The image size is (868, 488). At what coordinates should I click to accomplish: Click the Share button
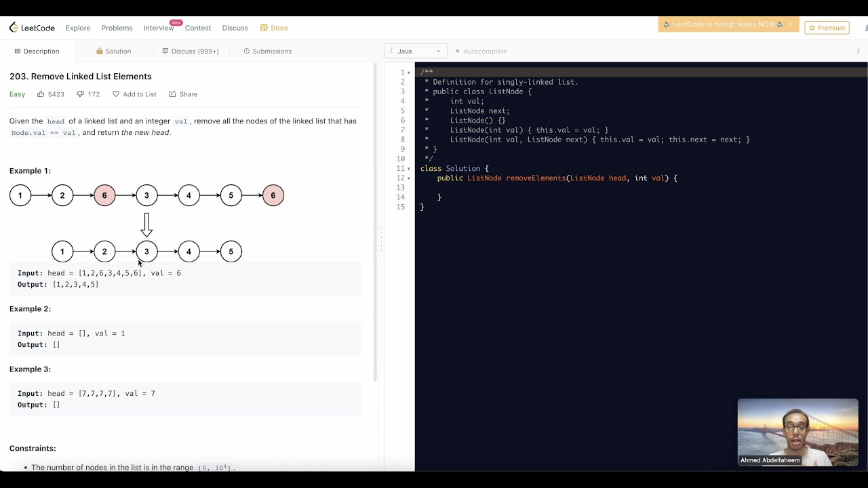pyautogui.click(x=183, y=94)
